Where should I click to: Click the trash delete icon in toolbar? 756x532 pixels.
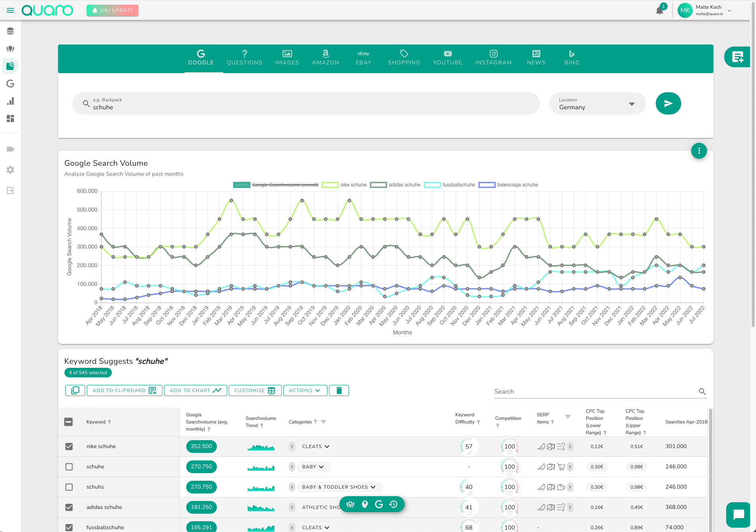339,390
